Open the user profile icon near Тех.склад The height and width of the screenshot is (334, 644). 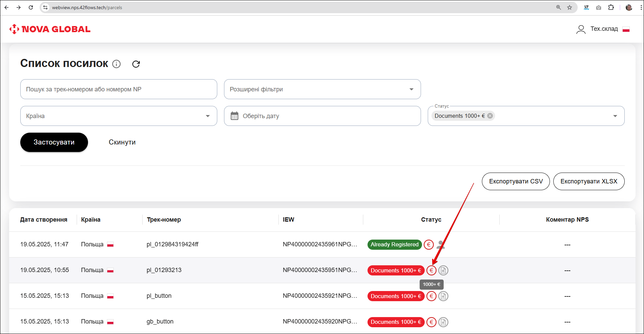(581, 29)
